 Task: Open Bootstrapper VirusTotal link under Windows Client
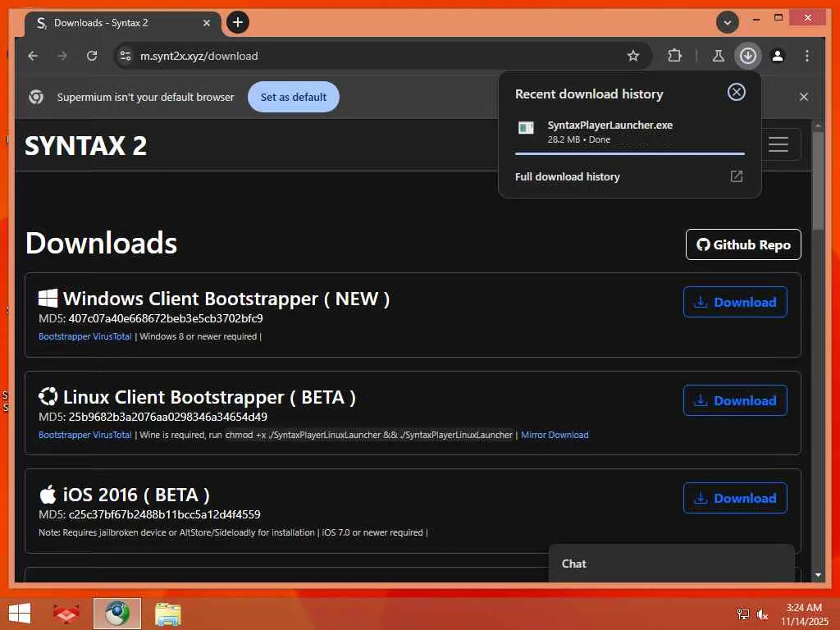85,336
